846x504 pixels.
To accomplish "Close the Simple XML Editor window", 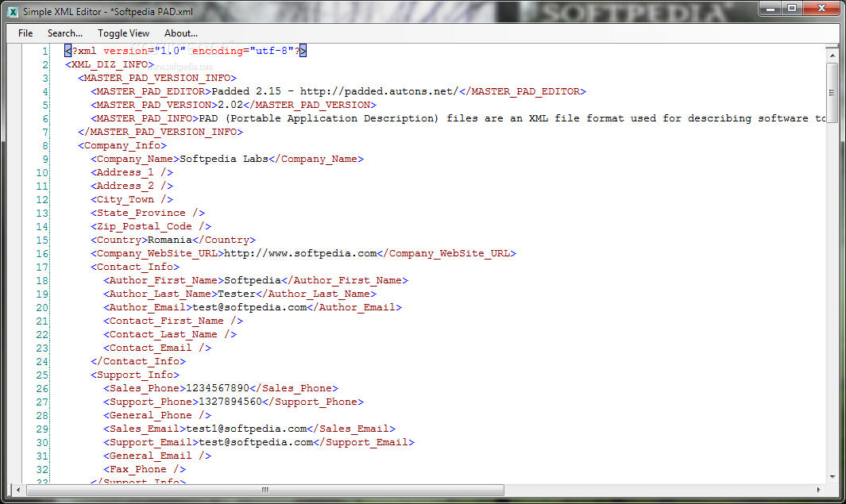I will (x=821, y=8).
